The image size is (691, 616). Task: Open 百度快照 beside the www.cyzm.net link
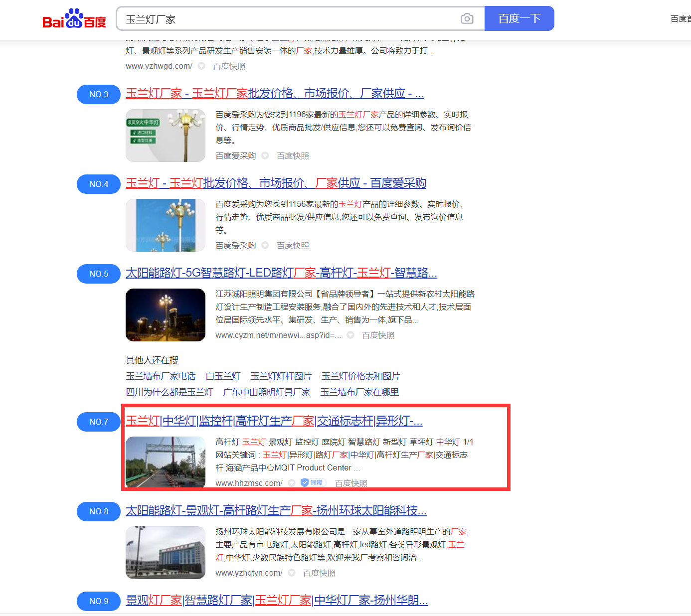point(378,335)
